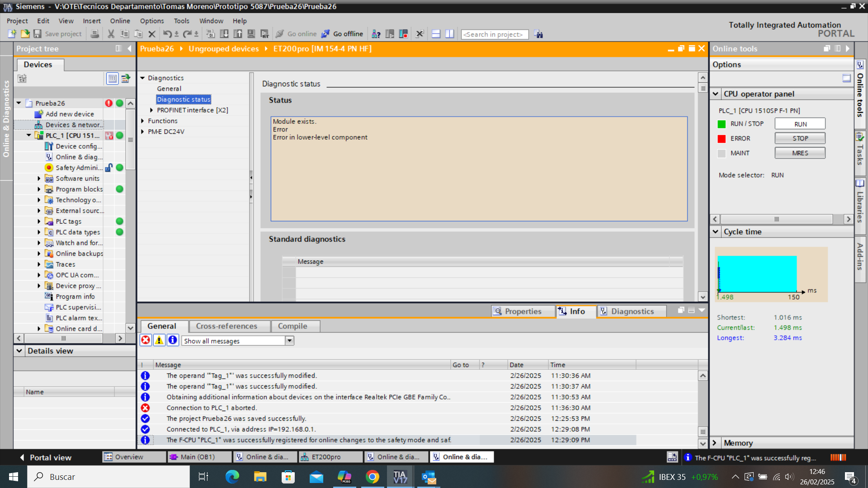868x488 pixels.
Task: Click the Search in project field
Action: 494,34
